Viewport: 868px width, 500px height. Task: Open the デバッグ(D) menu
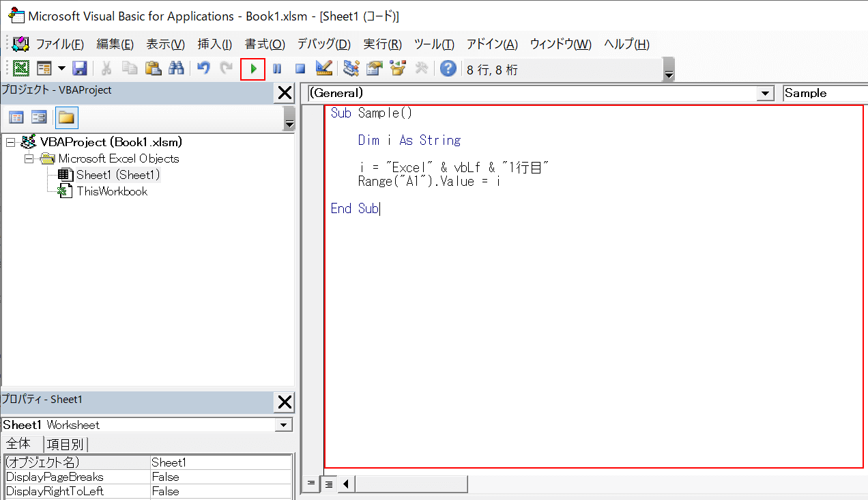(x=323, y=44)
